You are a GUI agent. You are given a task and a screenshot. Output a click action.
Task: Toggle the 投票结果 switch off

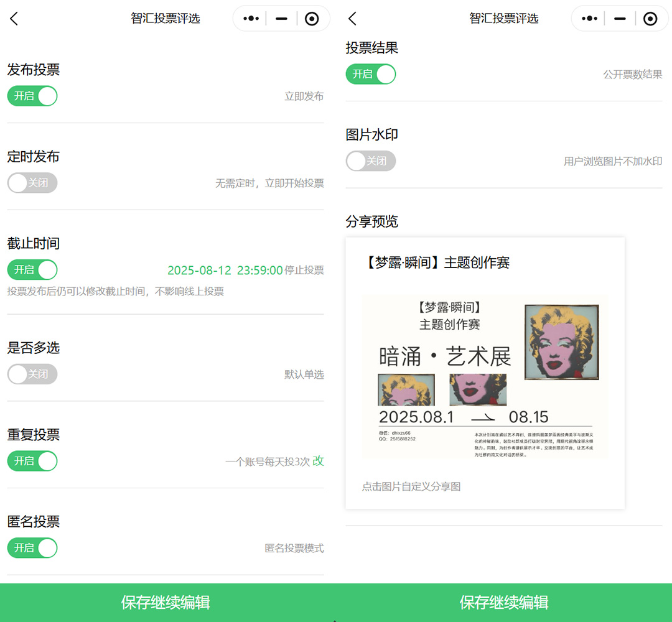(371, 74)
